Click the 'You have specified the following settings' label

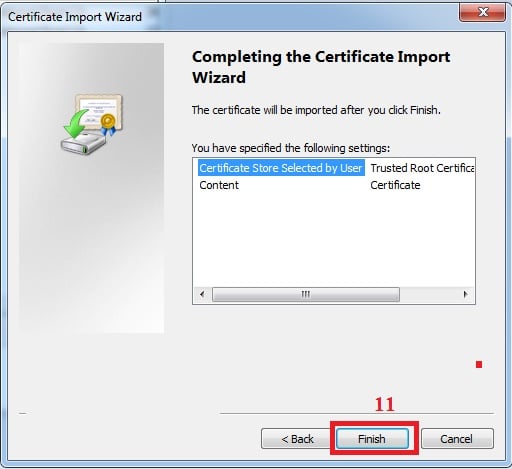point(291,148)
